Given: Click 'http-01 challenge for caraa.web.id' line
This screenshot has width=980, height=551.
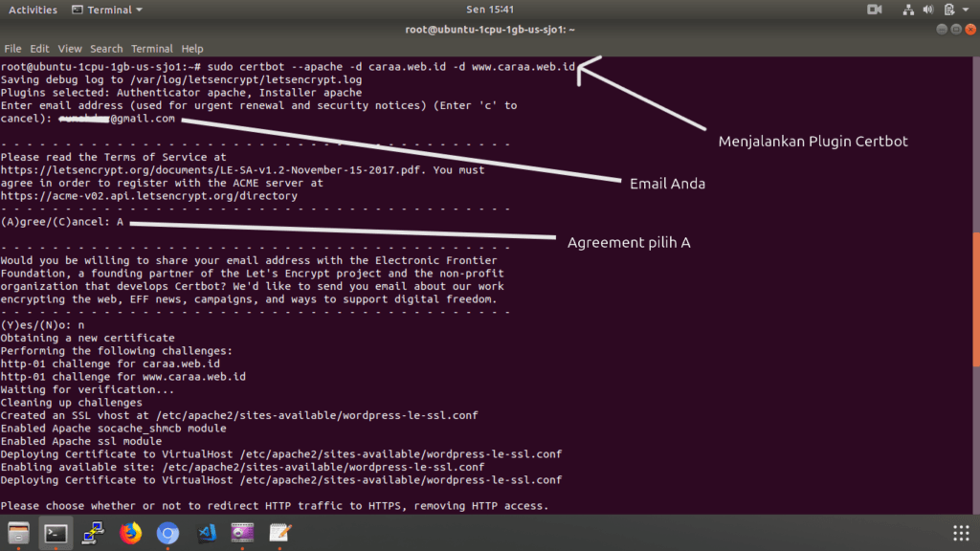Looking at the screenshot, I should tap(110, 364).
